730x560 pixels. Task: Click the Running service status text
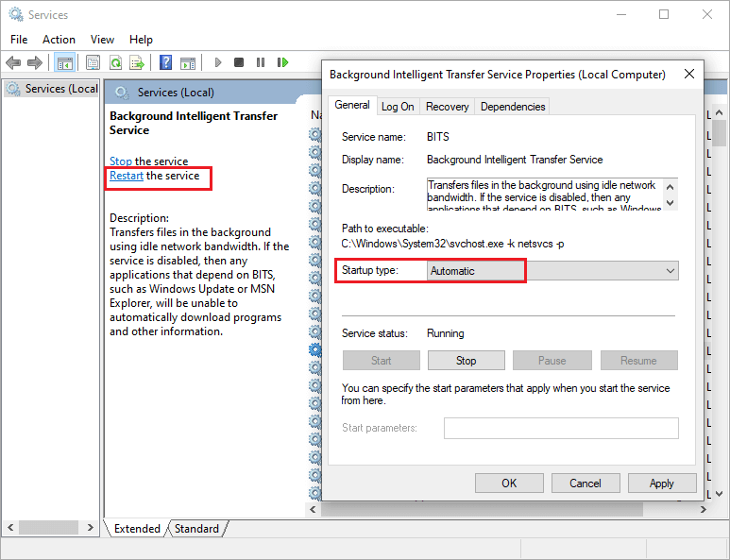[445, 333]
